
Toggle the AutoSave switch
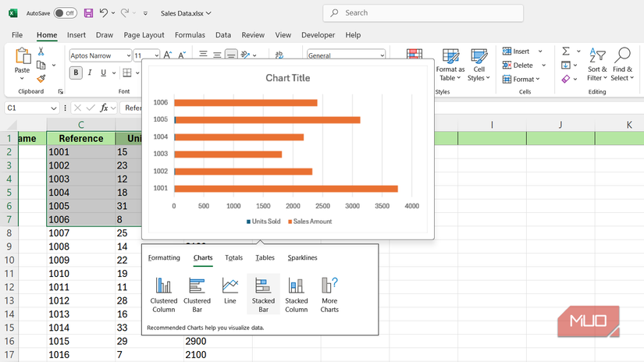pos(65,13)
